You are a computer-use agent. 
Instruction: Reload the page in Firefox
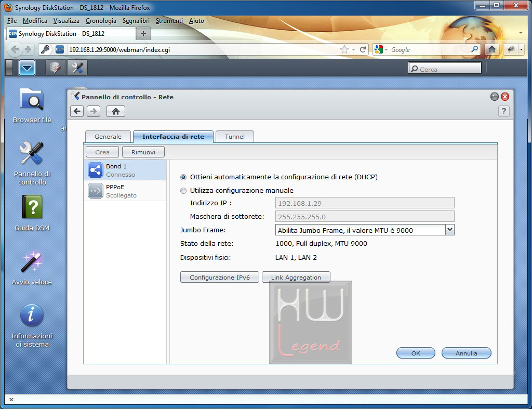tap(363, 49)
